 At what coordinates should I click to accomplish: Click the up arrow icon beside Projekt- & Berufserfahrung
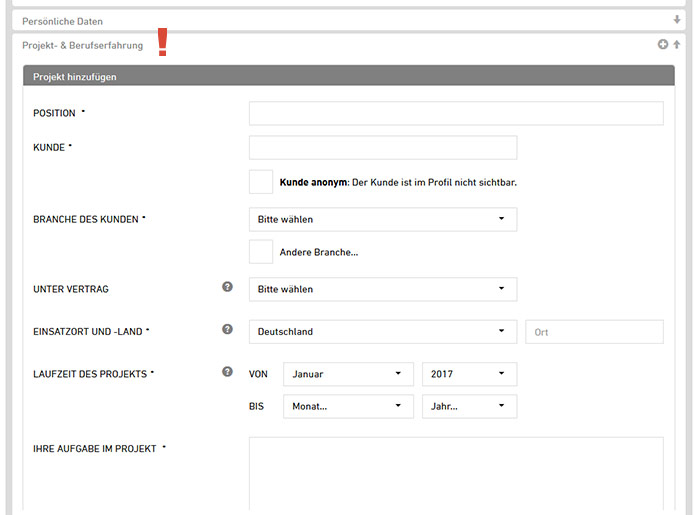pos(677,45)
